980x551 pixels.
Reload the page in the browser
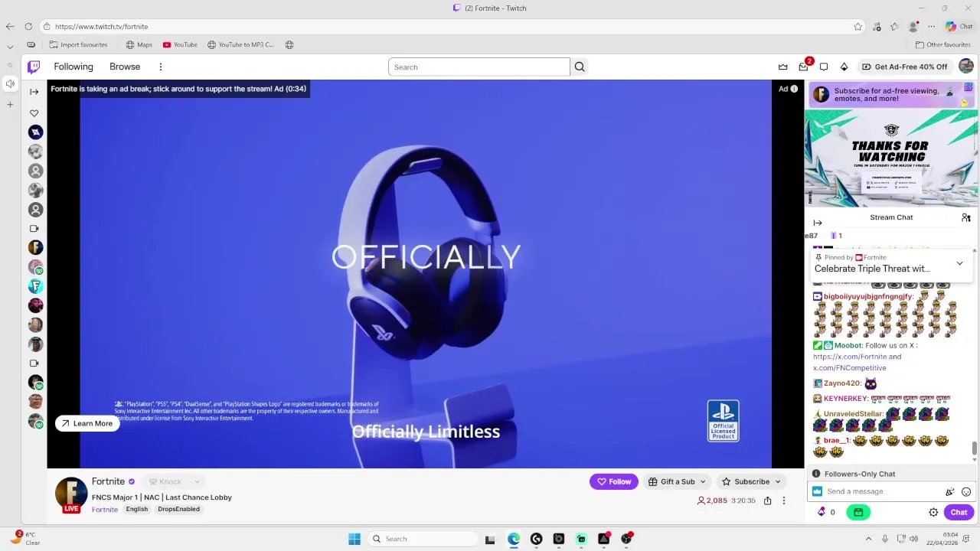pos(28,27)
